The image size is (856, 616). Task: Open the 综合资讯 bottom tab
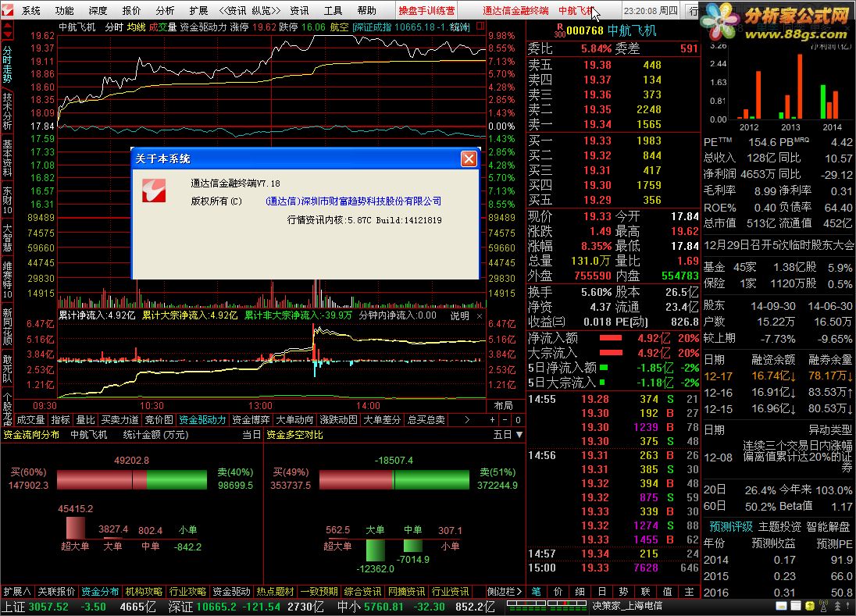tap(362, 592)
